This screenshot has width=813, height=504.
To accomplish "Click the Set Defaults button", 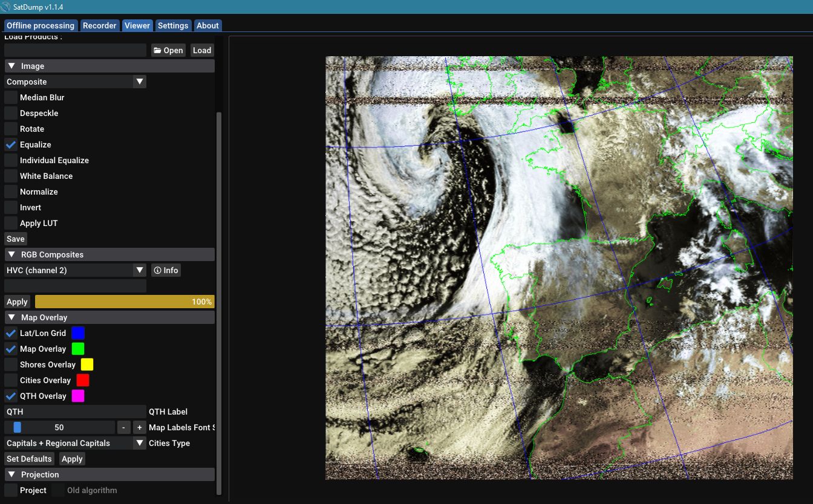I will [x=30, y=459].
